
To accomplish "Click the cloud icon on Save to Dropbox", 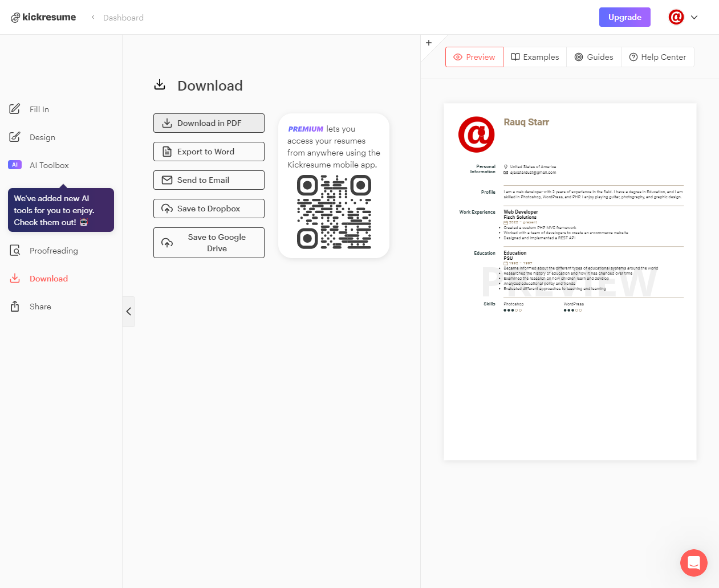I will [x=167, y=209].
